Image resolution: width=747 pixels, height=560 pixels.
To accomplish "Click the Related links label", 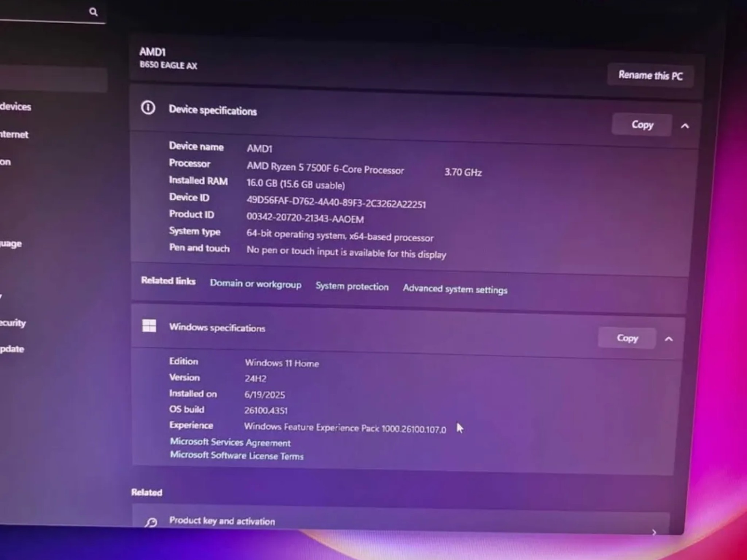I will tap(168, 281).
